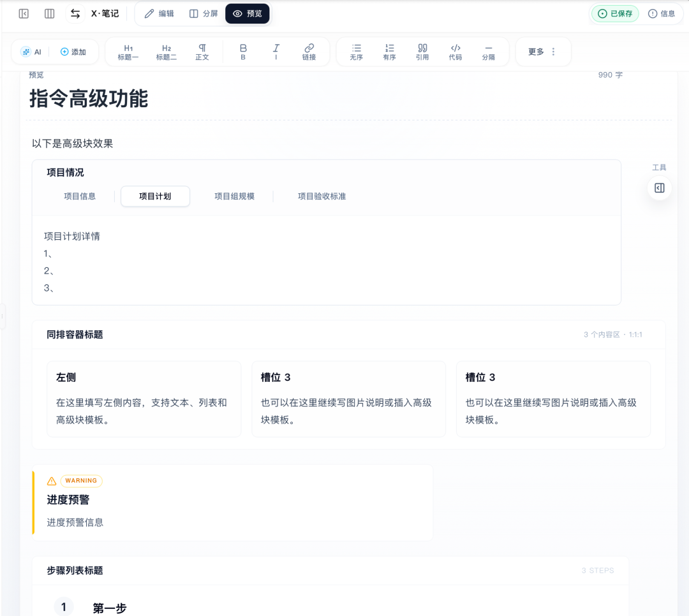Click the WARNING badge label

tap(81, 481)
